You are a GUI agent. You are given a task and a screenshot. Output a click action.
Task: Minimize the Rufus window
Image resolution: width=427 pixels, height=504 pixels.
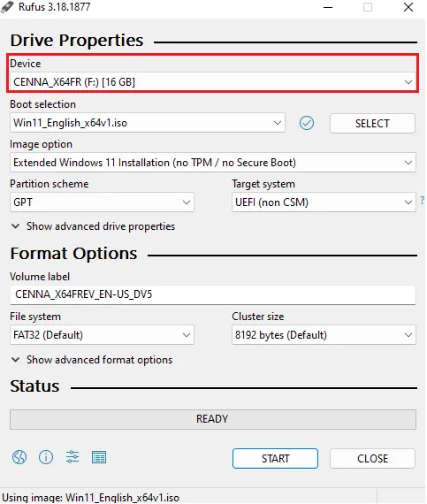tap(328, 7)
